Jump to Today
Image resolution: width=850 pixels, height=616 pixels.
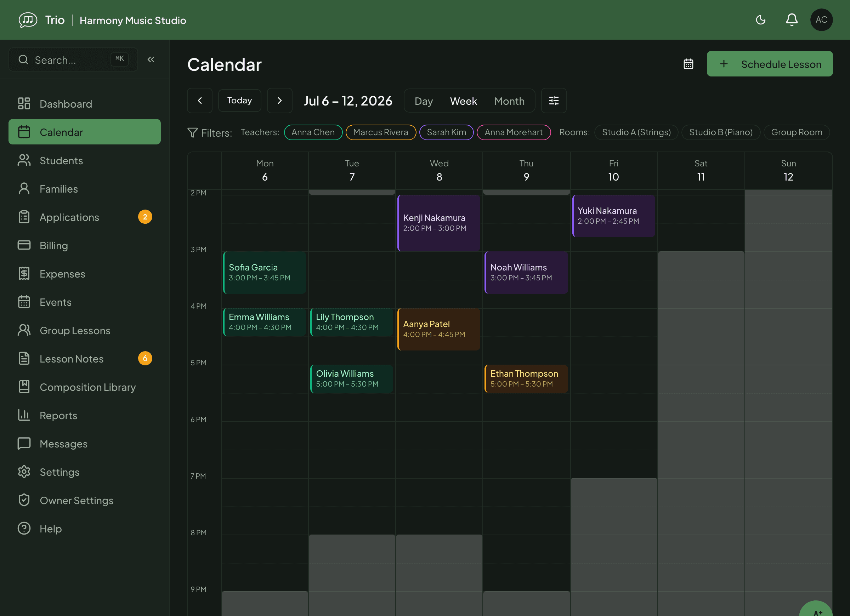(x=239, y=101)
